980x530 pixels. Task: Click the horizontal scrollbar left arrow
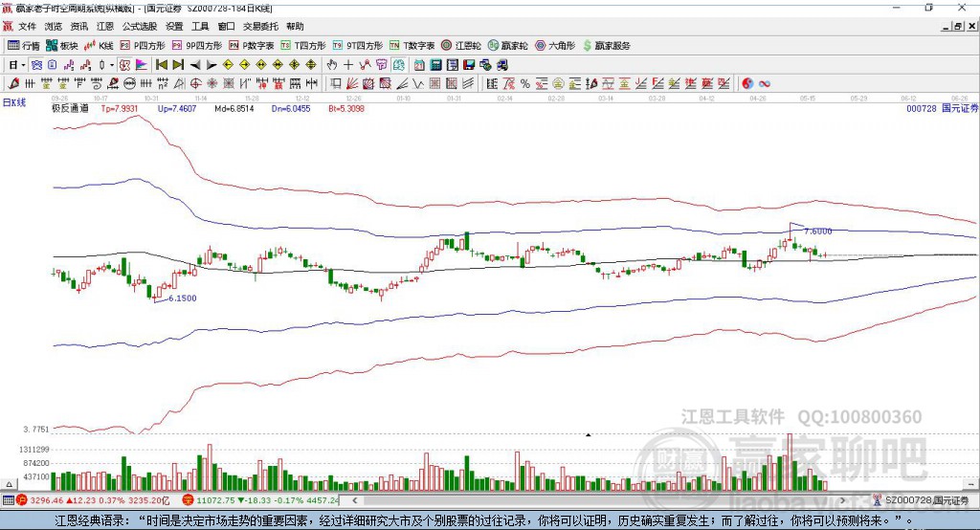pos(354,500)
